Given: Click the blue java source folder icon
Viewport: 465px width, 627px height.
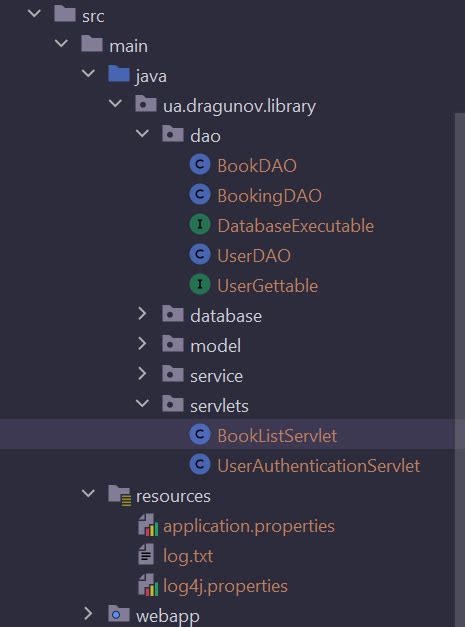Looking at the screenshot, I should pyautogui.click(x=118, y=74).
